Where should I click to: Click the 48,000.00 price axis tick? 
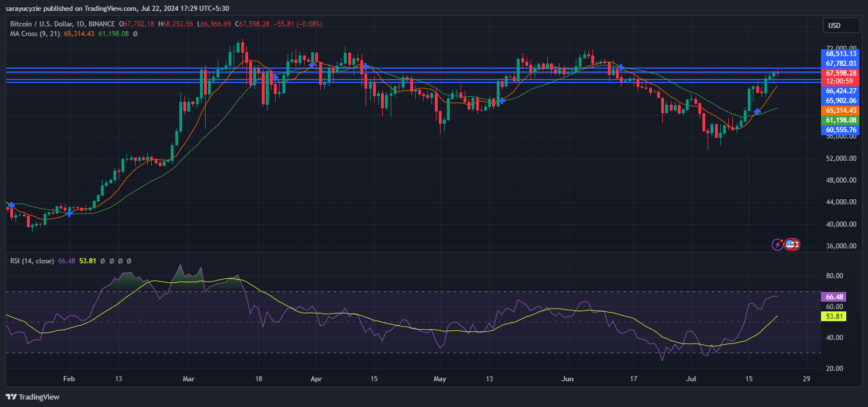click(x=840, y=180)
